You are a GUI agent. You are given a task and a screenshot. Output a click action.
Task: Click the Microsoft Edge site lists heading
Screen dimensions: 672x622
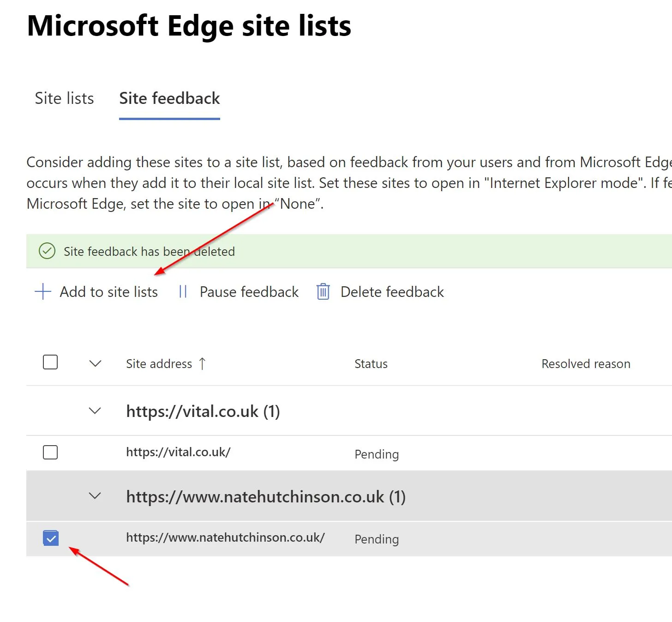click(189, 25)
